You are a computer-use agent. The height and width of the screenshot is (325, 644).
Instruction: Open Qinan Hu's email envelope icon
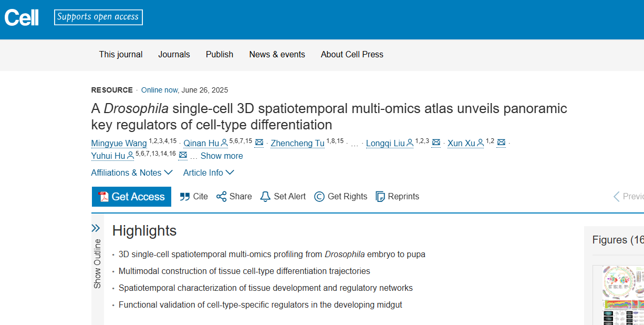pyautogui.click(x=259, y=143)
